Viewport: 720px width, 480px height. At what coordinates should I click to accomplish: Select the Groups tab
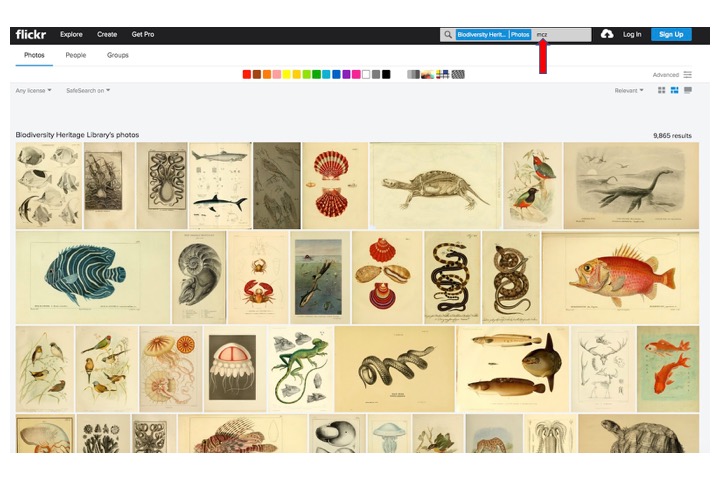point(118,55)
